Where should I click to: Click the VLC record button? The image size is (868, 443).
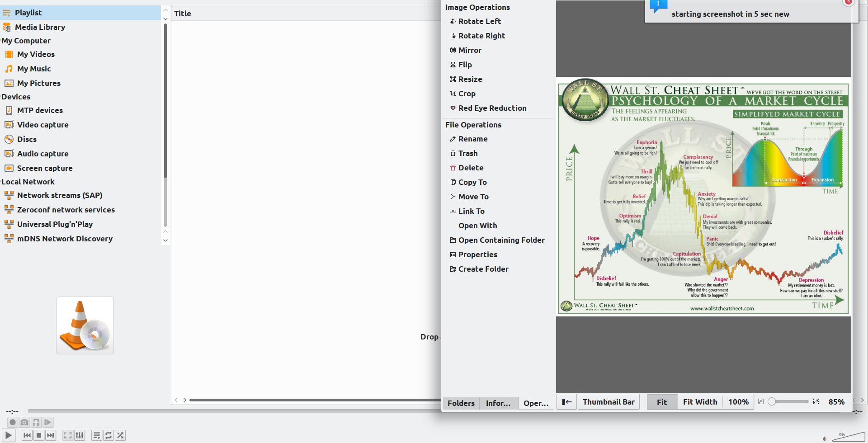(x=13, y=422)
